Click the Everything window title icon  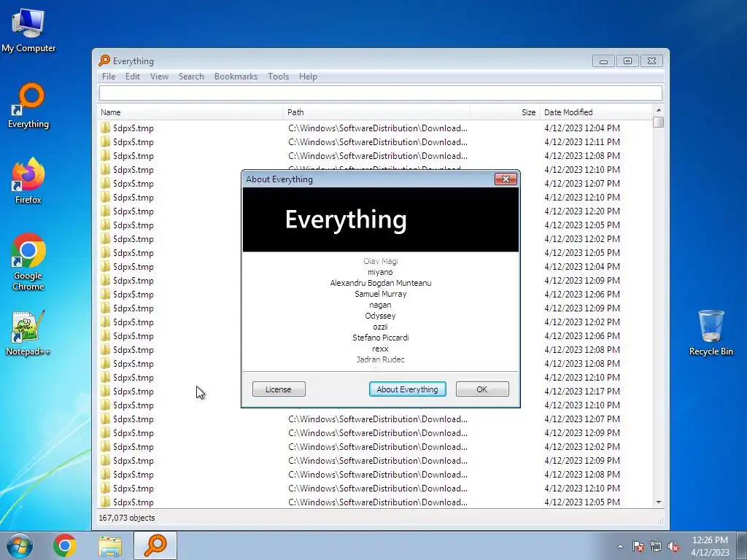click(x=104, y=61)
